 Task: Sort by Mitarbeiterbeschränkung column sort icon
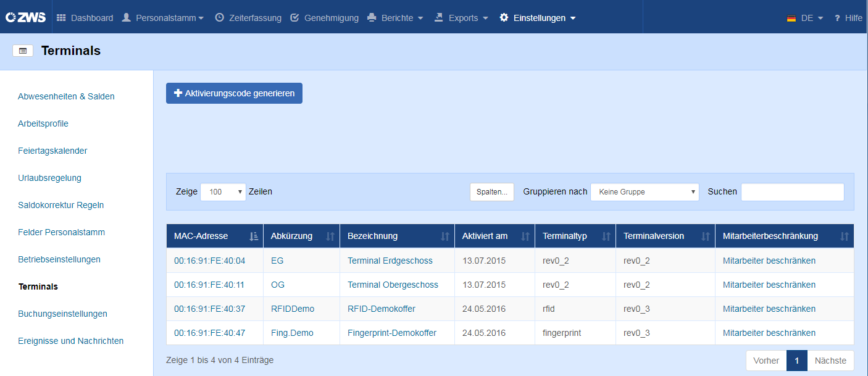pyautogui.click(x=845, y=236)
